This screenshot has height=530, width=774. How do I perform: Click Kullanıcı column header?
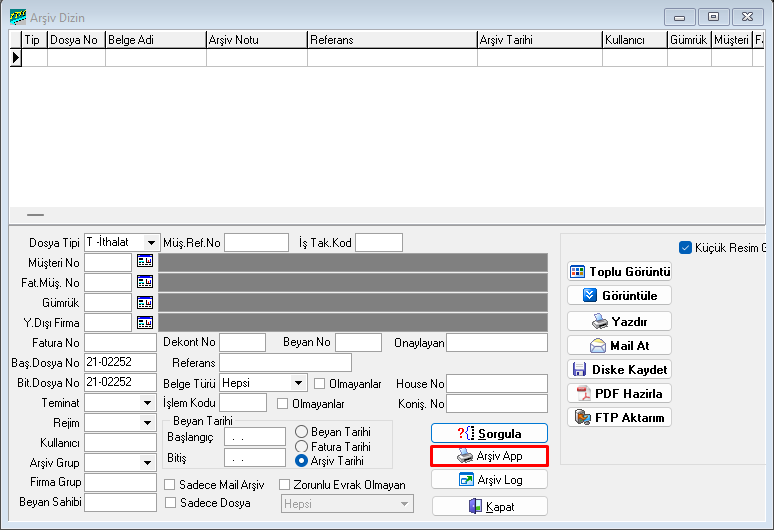click(x=635, y=40)
